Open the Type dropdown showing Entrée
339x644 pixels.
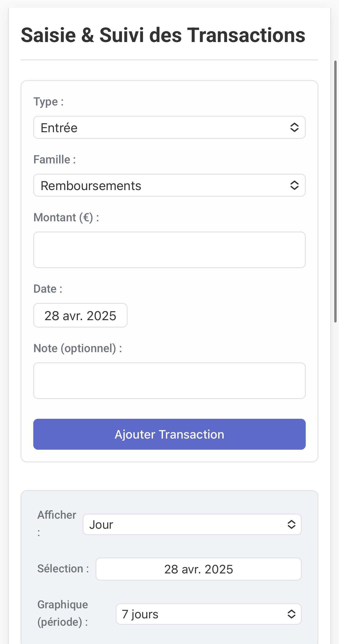169,127
